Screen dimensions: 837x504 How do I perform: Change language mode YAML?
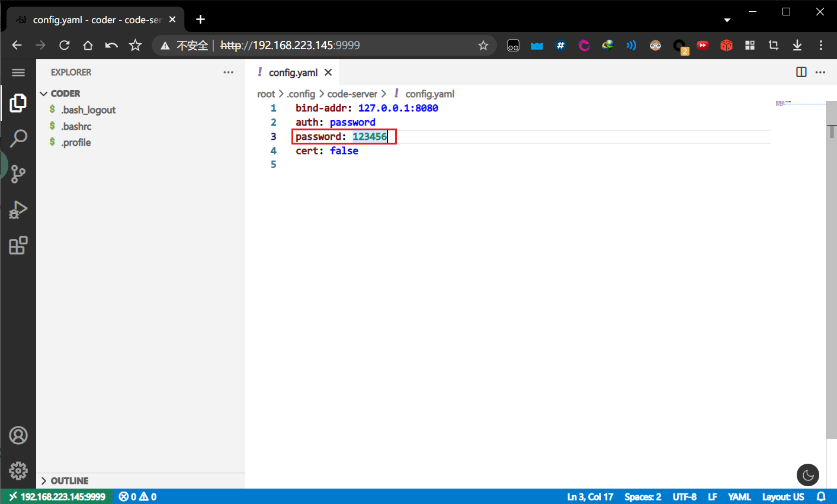739,497
